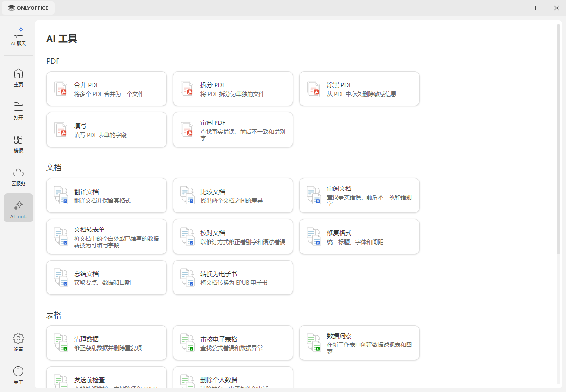566x392 pixels.
Task: Click the 文档转表单 icon
Action: click(61, 237)
